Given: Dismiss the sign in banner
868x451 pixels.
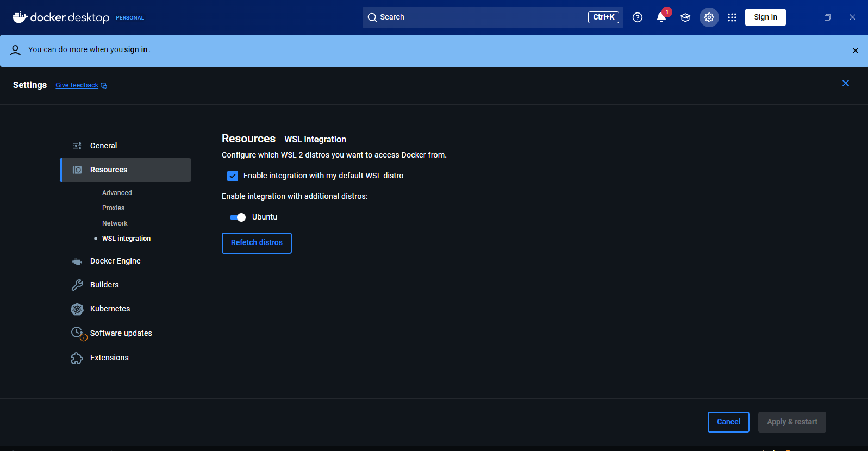Looking at the screenshot, I should coord(855,51).
